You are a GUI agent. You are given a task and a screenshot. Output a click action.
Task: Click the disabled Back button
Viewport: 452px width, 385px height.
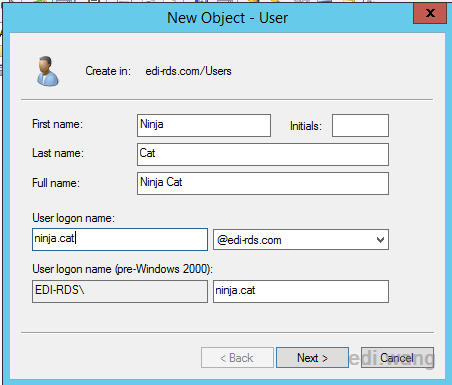[237, 358]
